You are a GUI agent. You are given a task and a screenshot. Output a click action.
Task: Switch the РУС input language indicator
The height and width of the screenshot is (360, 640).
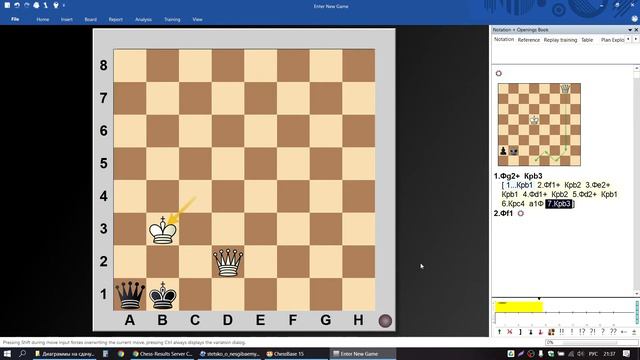click(x=593, y=354)
